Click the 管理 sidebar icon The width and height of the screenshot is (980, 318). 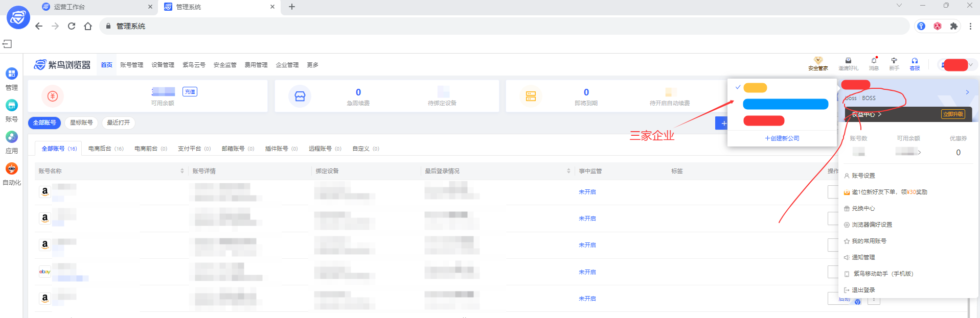(11, 74)
